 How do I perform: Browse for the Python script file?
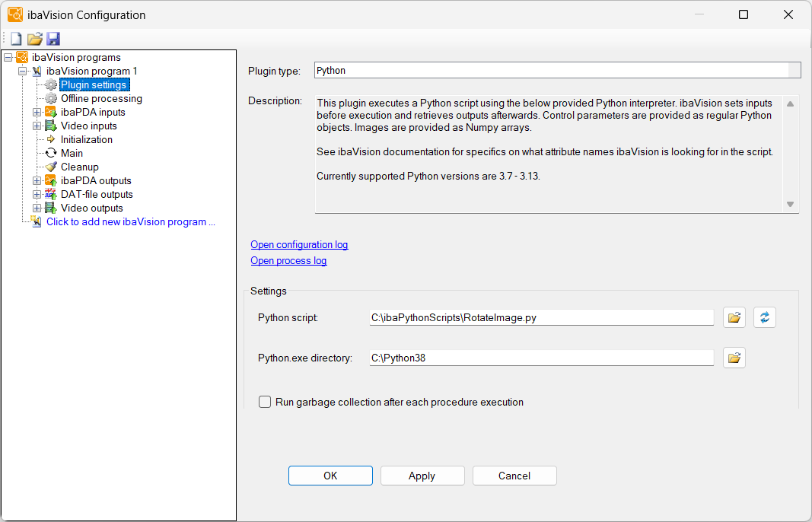pyautogui.click(x=734, y=317)
